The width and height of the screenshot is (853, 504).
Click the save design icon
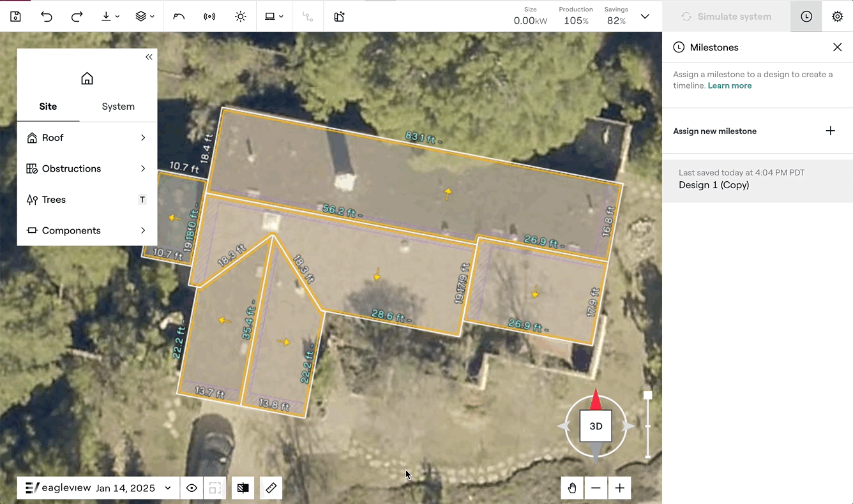[16, 17]
